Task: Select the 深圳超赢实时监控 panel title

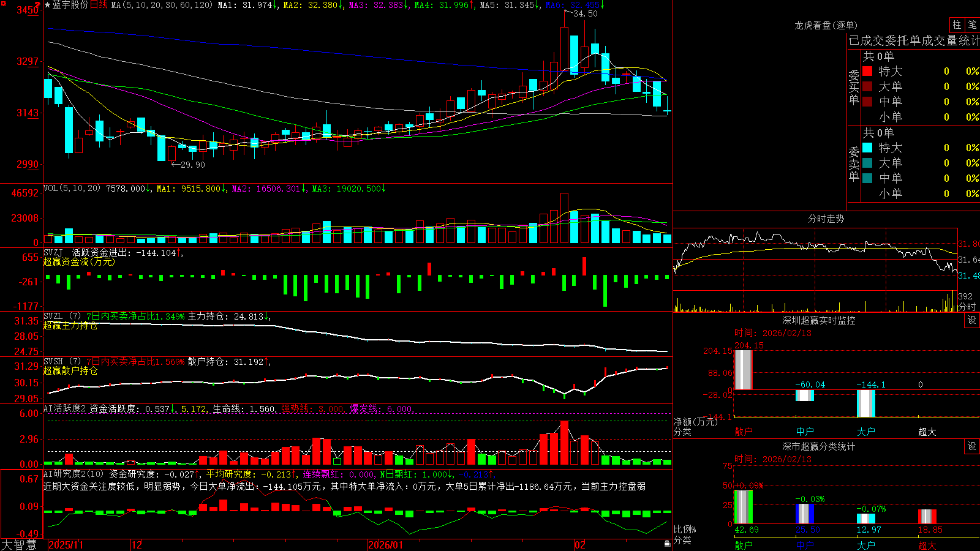Action: (x=818, y=320)
